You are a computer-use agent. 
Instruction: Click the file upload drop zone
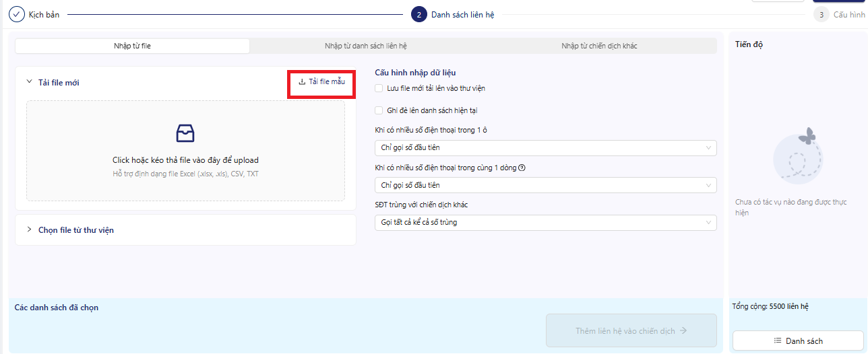point(185,151)
